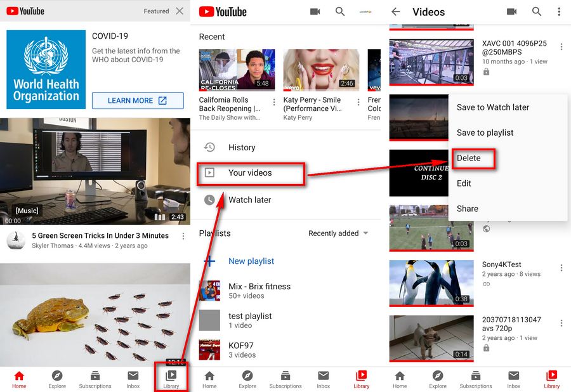This screenshot has height=392, width=571.
Task: Open Inbox in the left screen
Action: [133, 379]
